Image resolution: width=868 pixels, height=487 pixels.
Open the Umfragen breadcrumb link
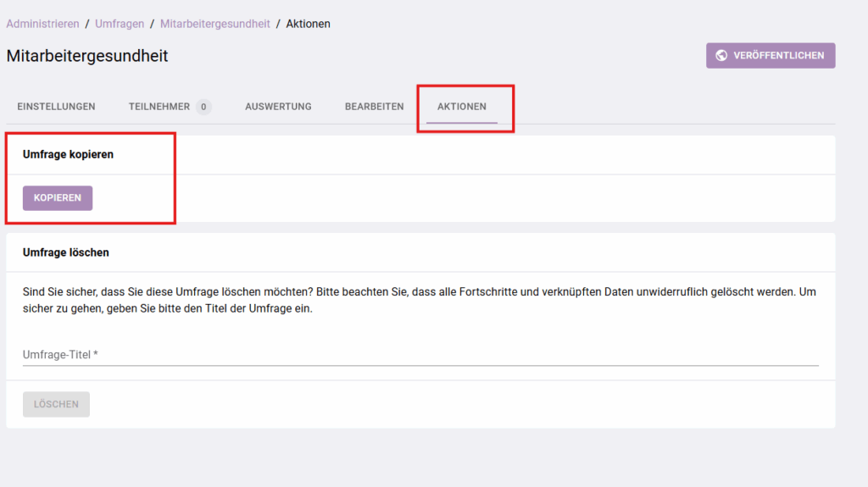coord(119,24)
